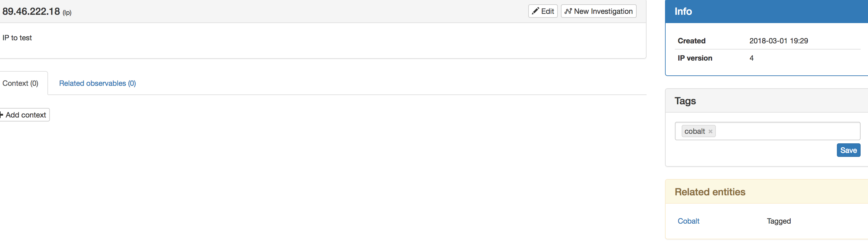868x243 pixels.
Task: Select the cobalt tag chip
Action: point(695,131)
